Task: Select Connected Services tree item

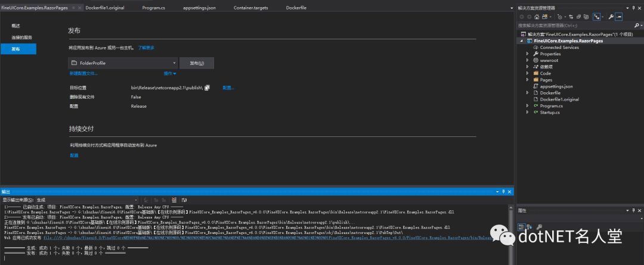Action: point(559,47)
